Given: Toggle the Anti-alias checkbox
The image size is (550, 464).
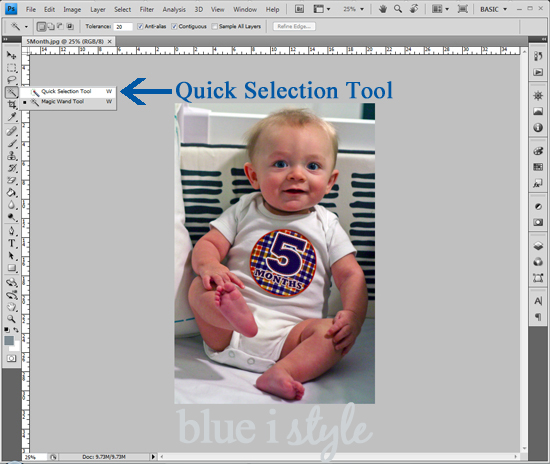Looking at the screenshot, I should point(140,26).
